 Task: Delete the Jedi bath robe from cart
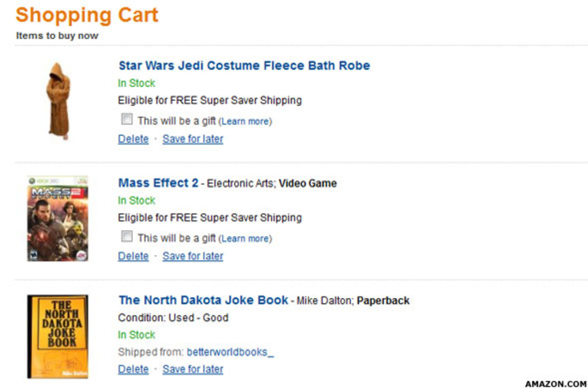[133, 139]
